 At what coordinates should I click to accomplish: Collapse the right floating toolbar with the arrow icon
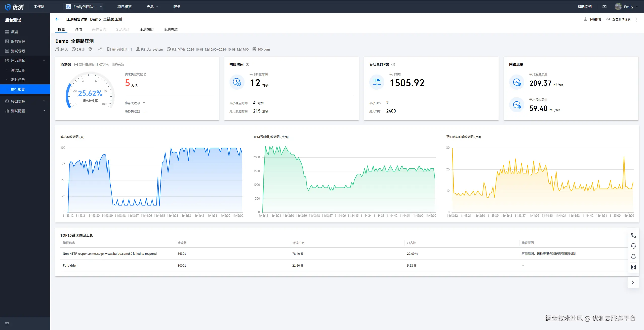click(x=633, y=282)
